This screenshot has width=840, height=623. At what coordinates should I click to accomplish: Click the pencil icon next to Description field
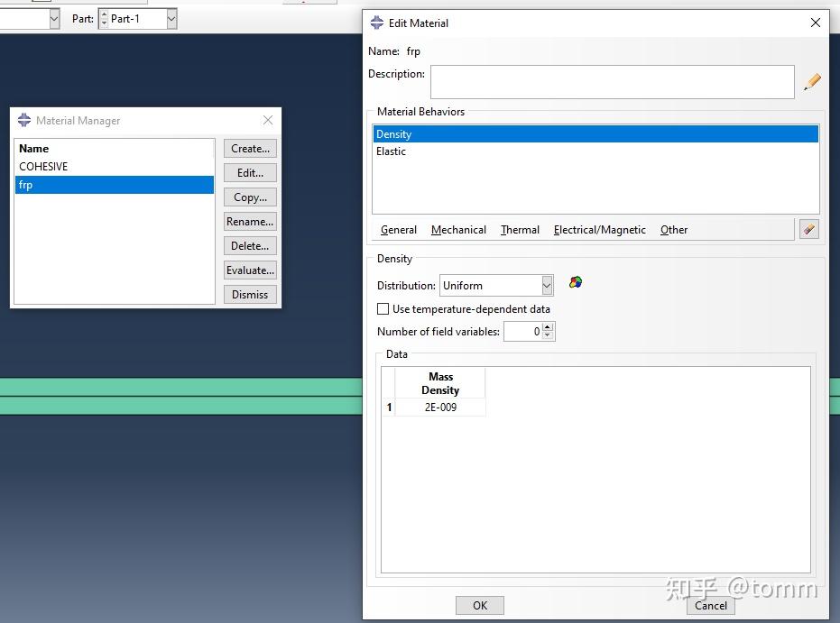811,81
